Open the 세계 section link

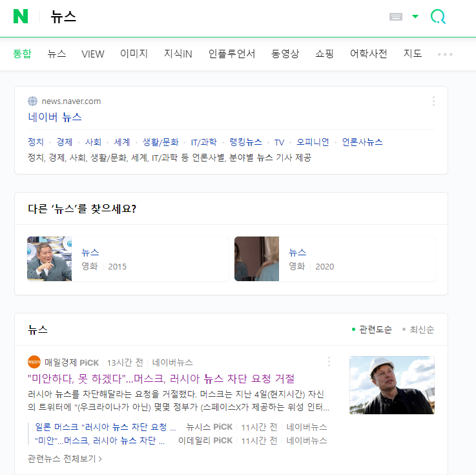121,142
